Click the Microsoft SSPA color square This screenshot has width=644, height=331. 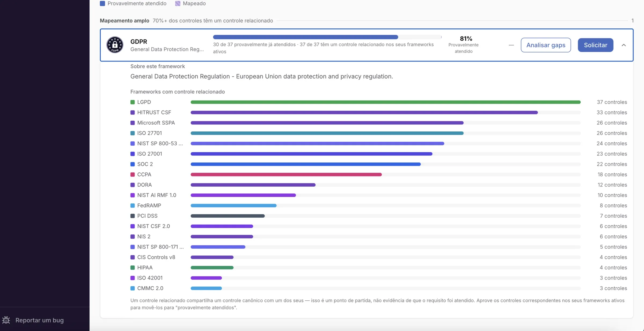tap(133, 123)
